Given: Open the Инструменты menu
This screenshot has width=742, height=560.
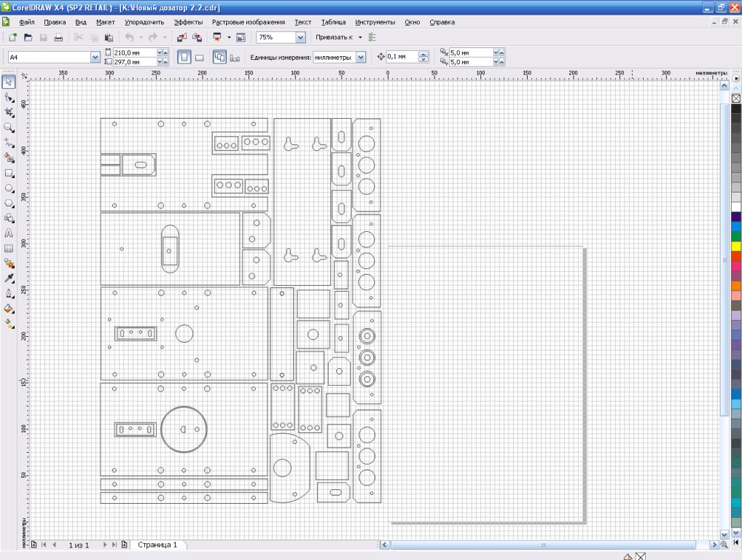Looking at the screenshot, I should tap(375, 23).
